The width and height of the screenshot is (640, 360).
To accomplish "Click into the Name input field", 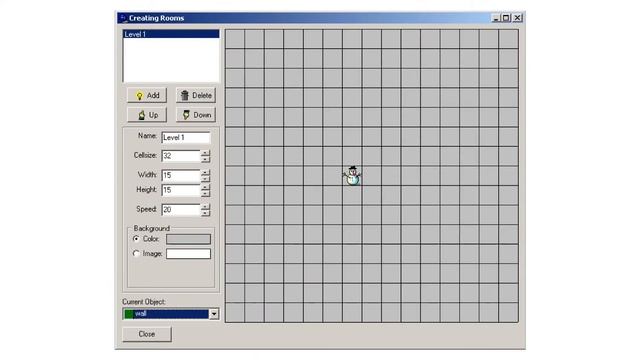I will tap(186, 138).
